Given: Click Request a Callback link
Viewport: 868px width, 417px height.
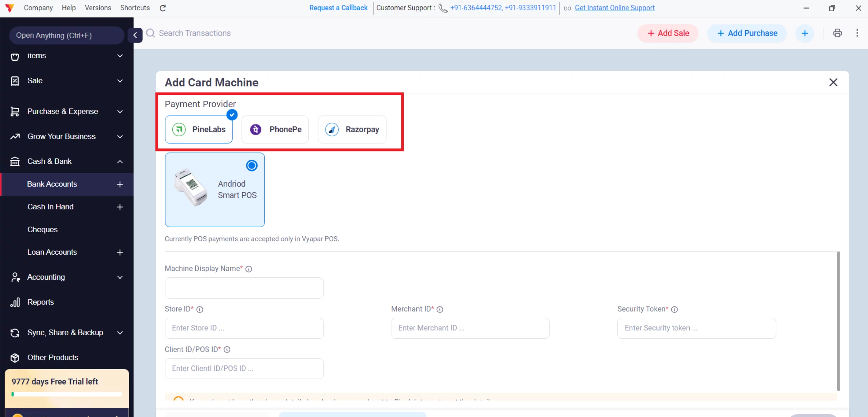Looking at the screenshot, I should point(338,8).
